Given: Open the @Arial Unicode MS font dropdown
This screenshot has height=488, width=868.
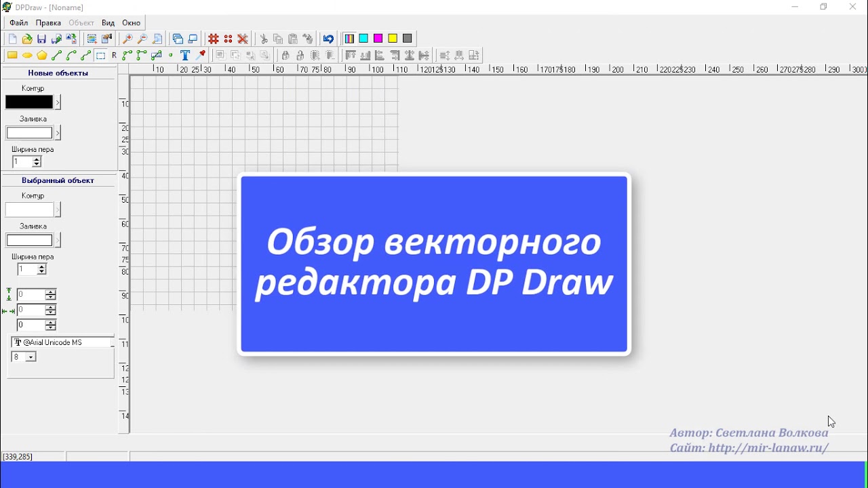Looking at the screenshot, I should [62, 342].
